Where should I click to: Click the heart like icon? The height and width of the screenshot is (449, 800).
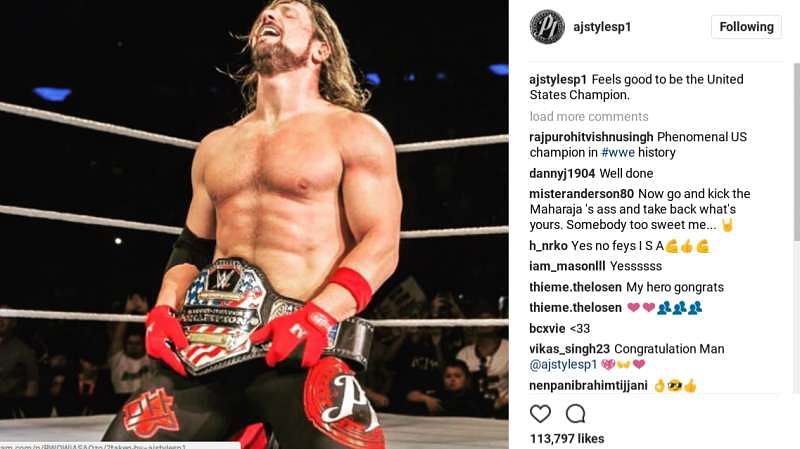540,414
